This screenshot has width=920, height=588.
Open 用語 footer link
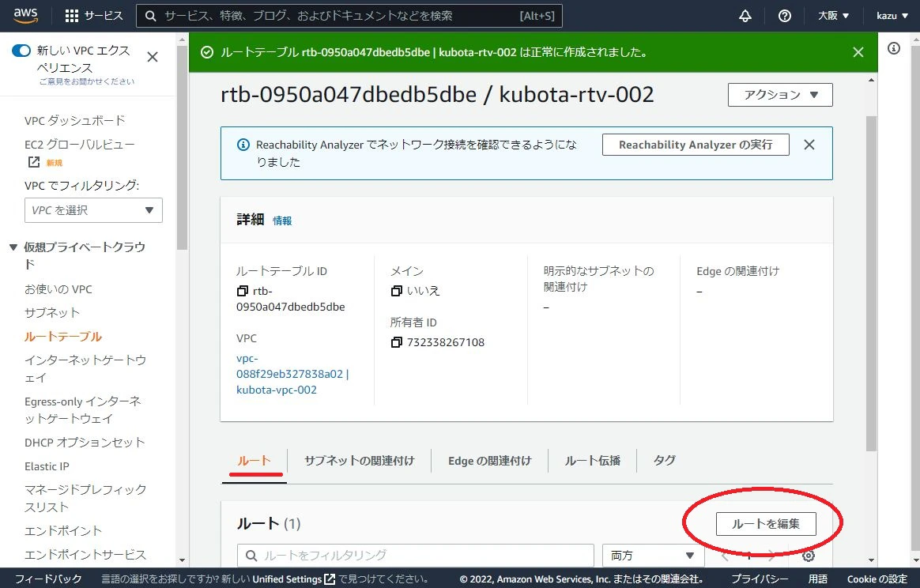click(817, 579)
